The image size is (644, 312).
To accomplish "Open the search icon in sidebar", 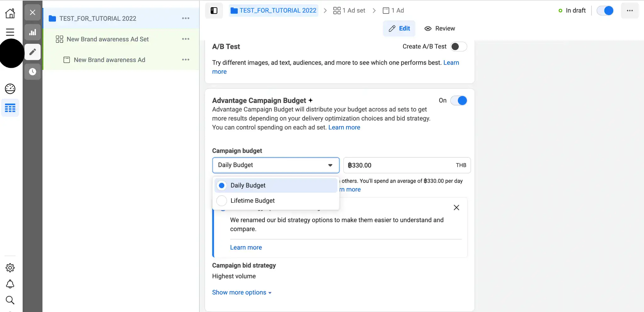I will [x=10, y=300].
